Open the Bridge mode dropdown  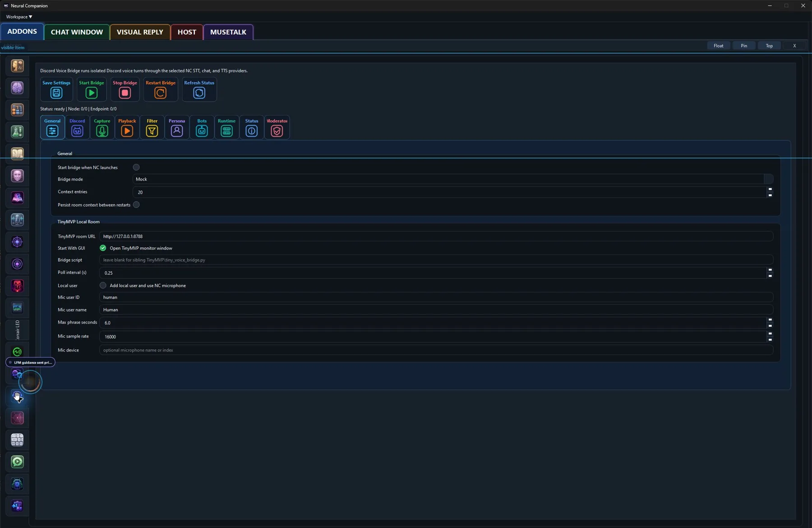pyautogui.click(x=453, y=179)
